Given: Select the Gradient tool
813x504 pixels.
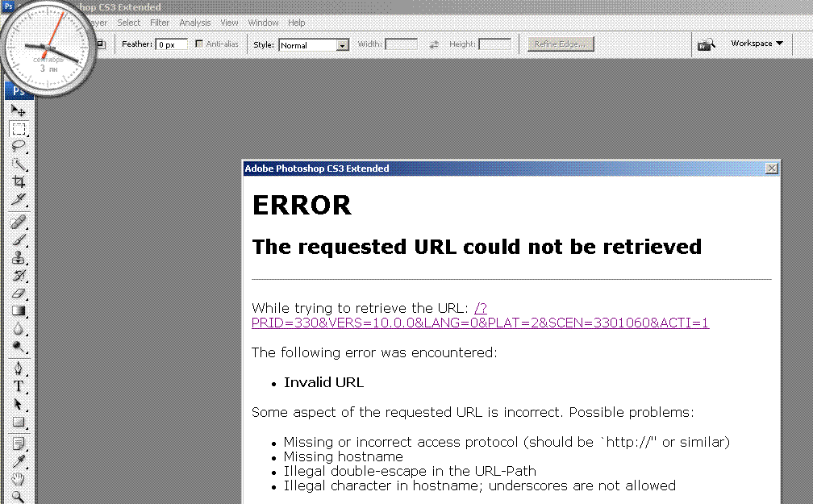Looking at the screenshot, I should (x=18, y=310).
